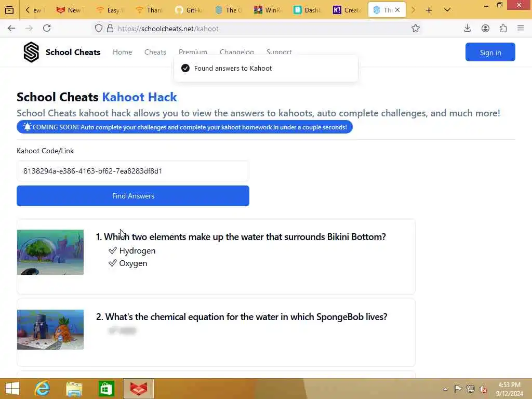Switch to the Easy tab
532x399 pixels.
pos(110,10)
